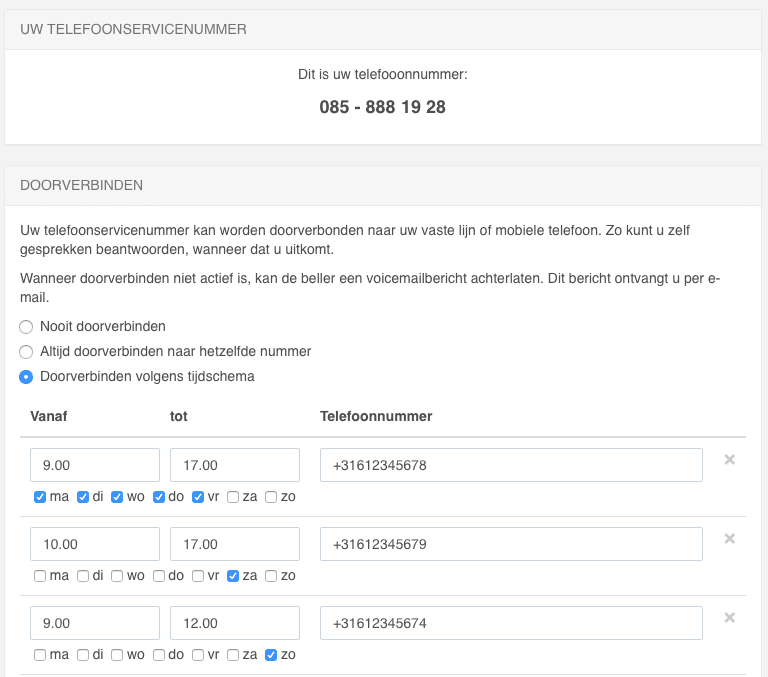Remove the +31612345678 forwarding row
Image resolution: width=768 pixels, height=677 pixels.
pos(729,460)
